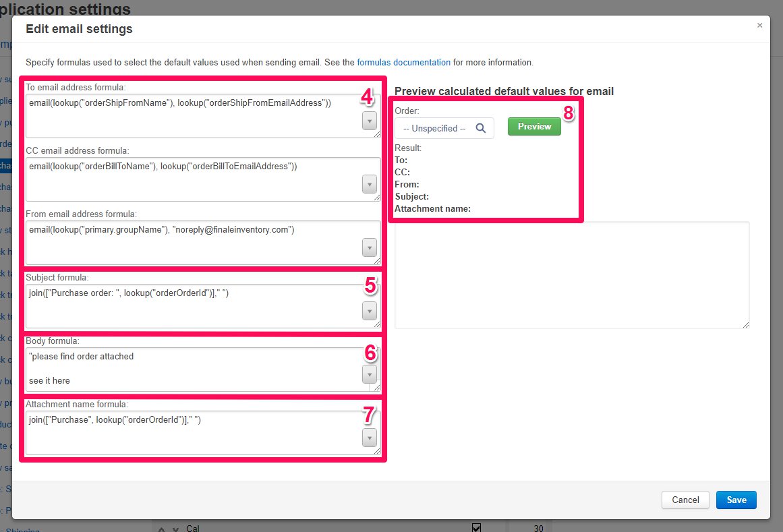The width and height of the screenshot is (783, 532).
Task: Click the 'Preview calculated default values for email' heading
Action: coord(504,91)
